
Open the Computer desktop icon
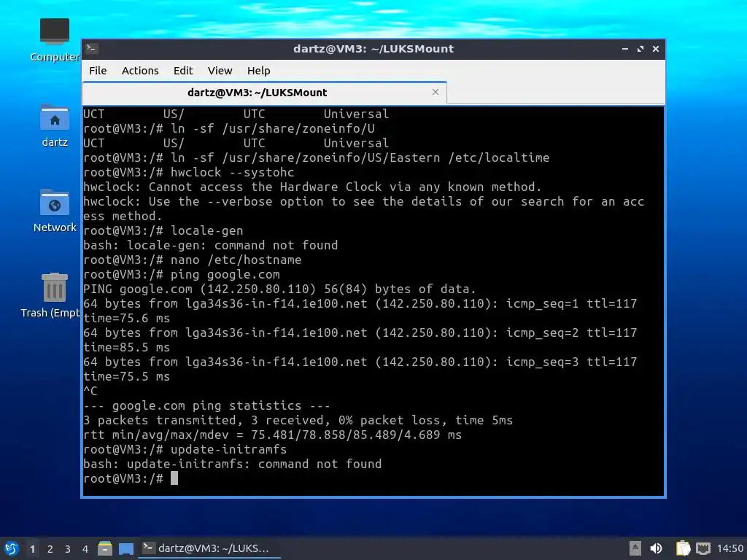click(54, 40)
